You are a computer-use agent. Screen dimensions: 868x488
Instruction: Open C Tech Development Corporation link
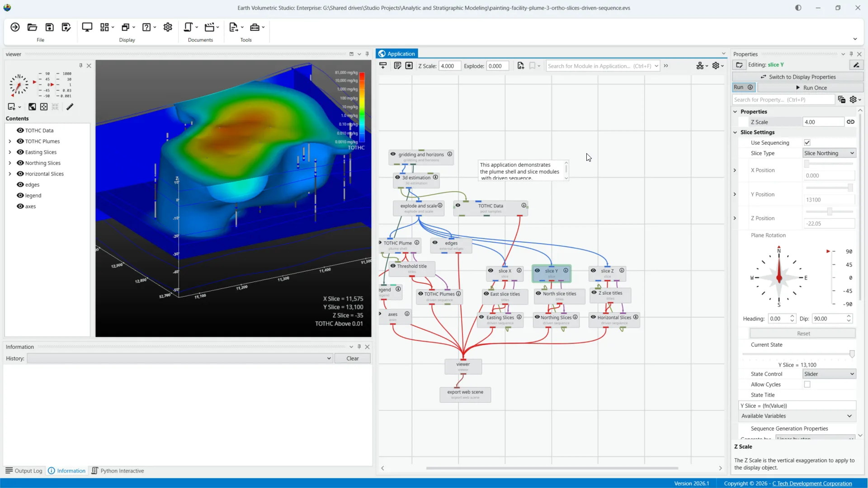point(812,483)
